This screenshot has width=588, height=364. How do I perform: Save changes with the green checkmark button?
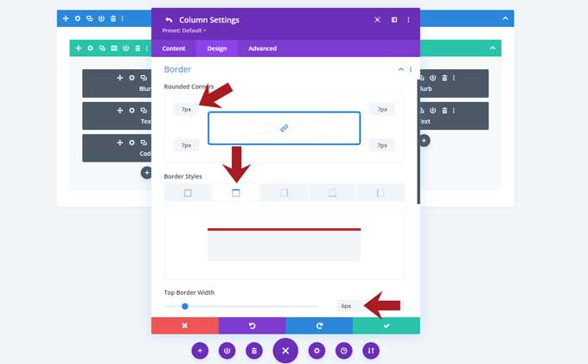(387, 326)
